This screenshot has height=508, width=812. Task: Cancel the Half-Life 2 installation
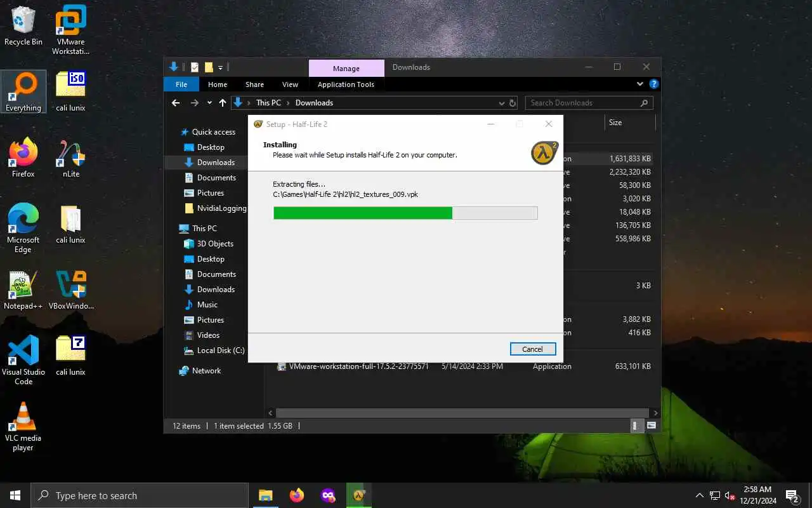point(533,349)
